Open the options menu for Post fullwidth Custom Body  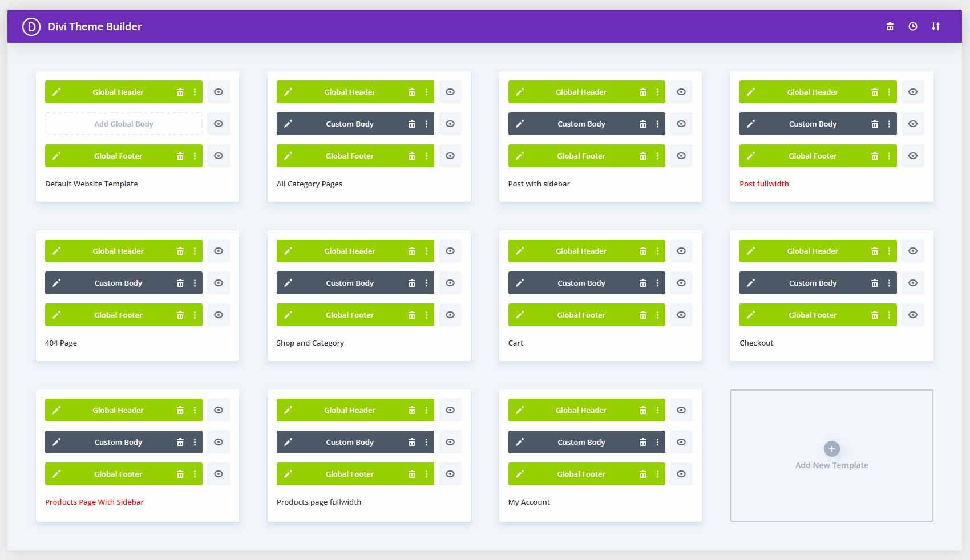point(888,124)
